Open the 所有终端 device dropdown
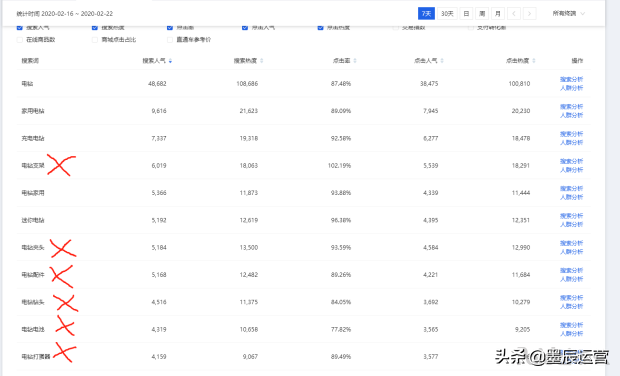 pyautogui.click(x=568, y=14)
